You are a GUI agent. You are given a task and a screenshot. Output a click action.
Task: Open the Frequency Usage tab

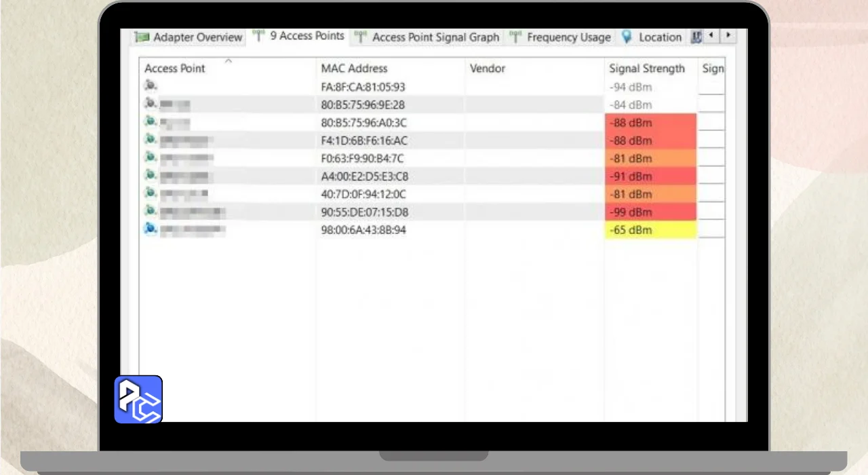[561, 37]
